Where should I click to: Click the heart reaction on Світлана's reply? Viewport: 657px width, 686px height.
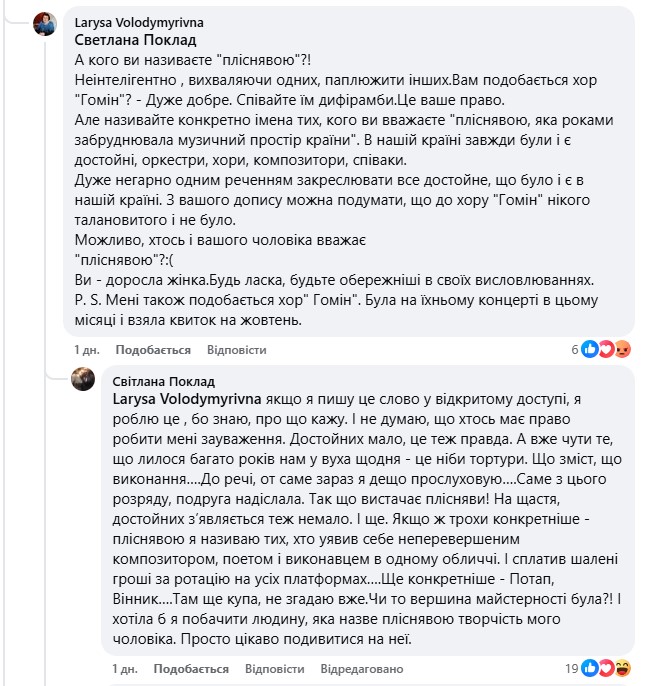point(606,667)
